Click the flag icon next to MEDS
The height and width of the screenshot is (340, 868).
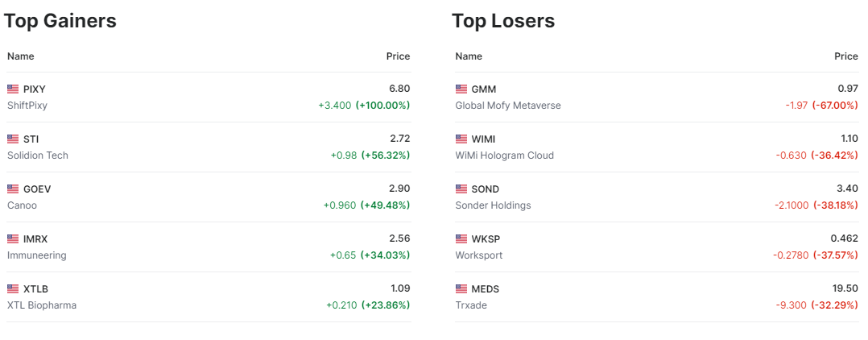(x=461, y=289)
